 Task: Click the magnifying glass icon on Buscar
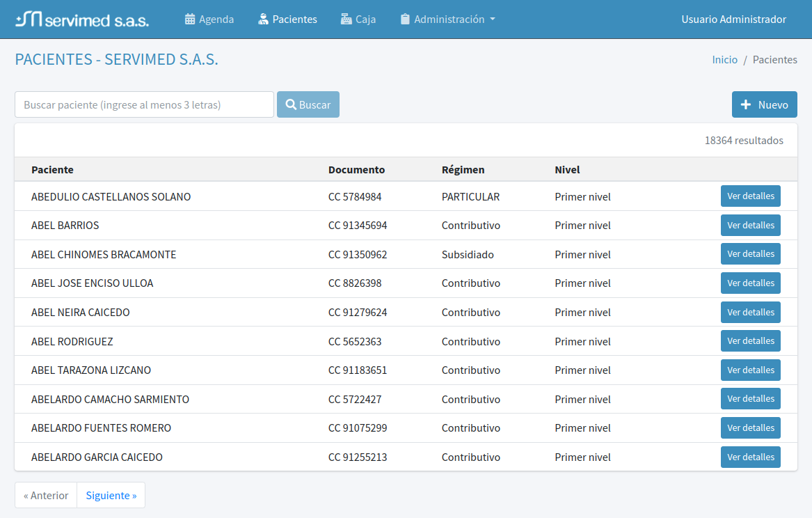click(x=291, y=104)
